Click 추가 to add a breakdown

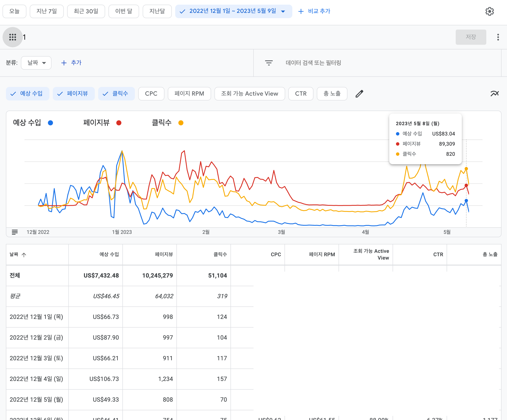pos(76,63)
